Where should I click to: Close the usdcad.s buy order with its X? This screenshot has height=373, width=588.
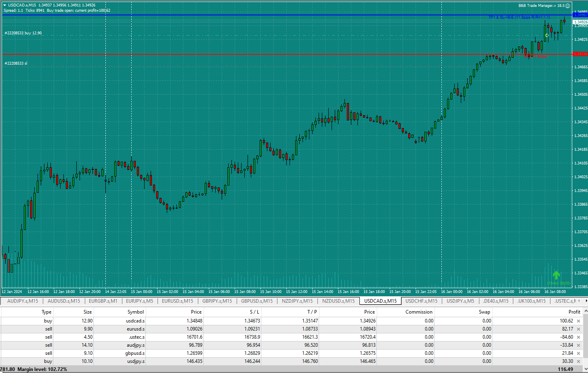click(578, 321)
